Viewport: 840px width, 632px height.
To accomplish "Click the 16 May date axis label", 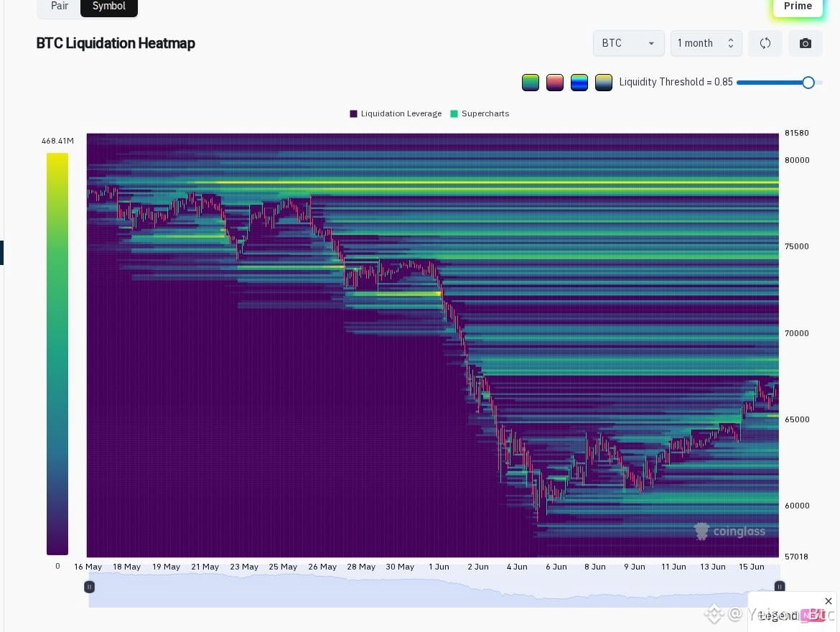I will click(x=88, y=567).
